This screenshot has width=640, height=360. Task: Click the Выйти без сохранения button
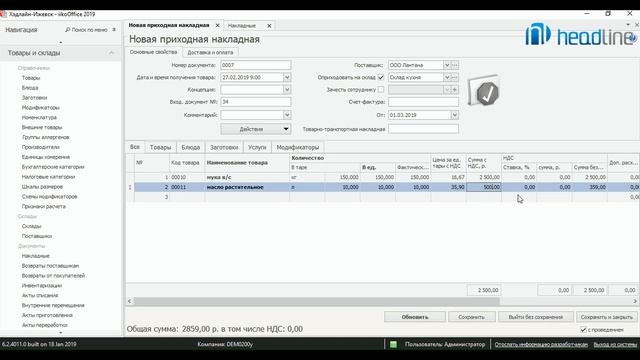pyautogui.click(x=536, y=317)
